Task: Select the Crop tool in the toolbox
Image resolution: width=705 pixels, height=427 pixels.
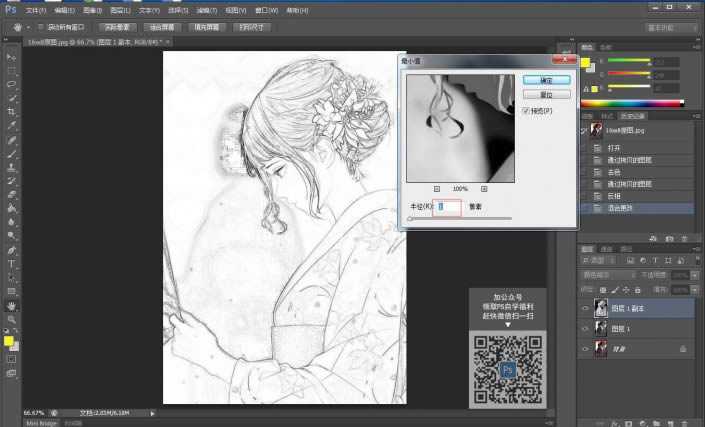Action: (11, 113)
